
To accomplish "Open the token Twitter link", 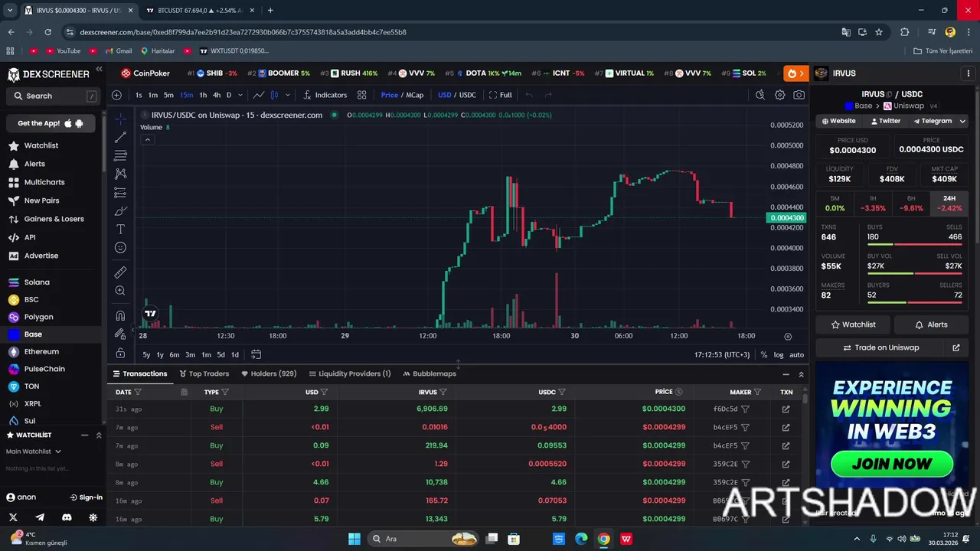I will click(886, 121).
